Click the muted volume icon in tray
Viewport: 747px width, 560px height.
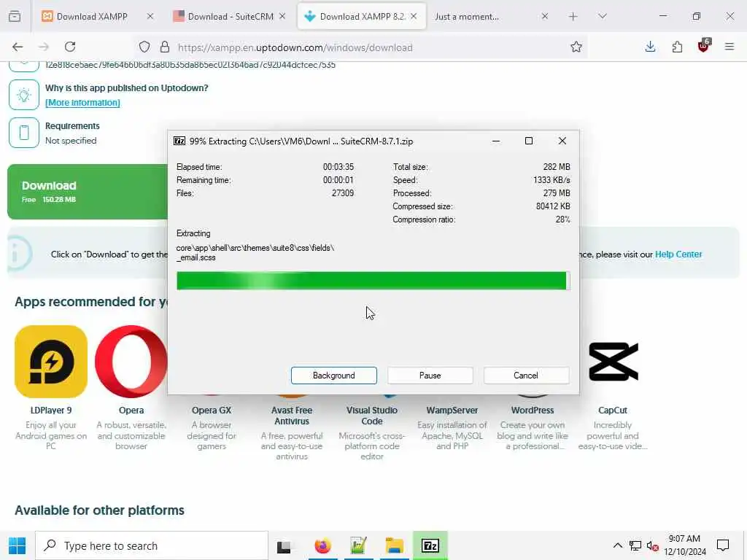coord(653,545)
